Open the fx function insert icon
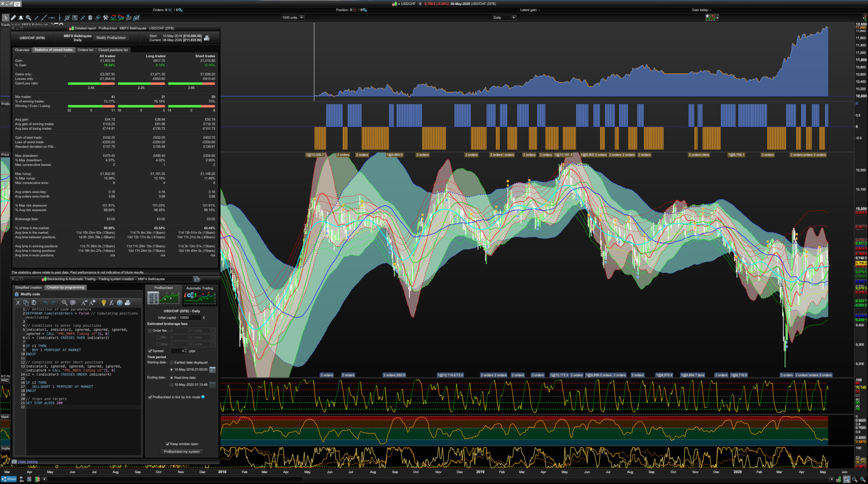This screenshot has width=868, height=484. (111, 302)
